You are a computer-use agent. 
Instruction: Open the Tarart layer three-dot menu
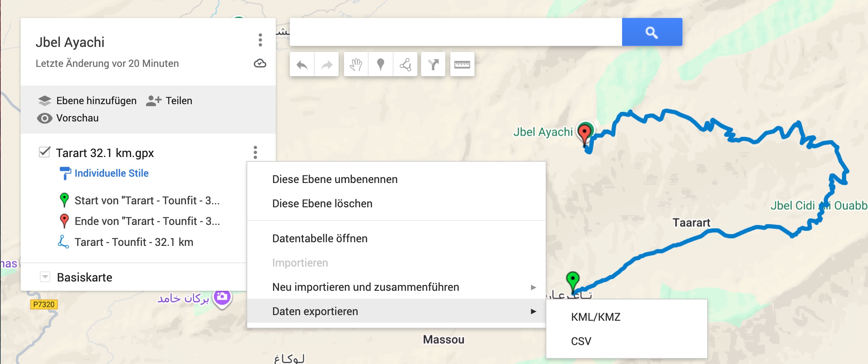[256, 152]
